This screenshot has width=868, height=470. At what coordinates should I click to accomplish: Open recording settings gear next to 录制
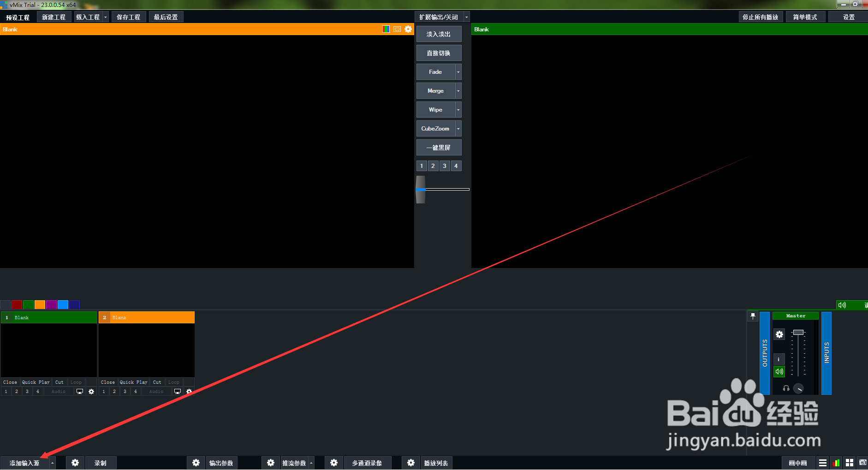75,463
